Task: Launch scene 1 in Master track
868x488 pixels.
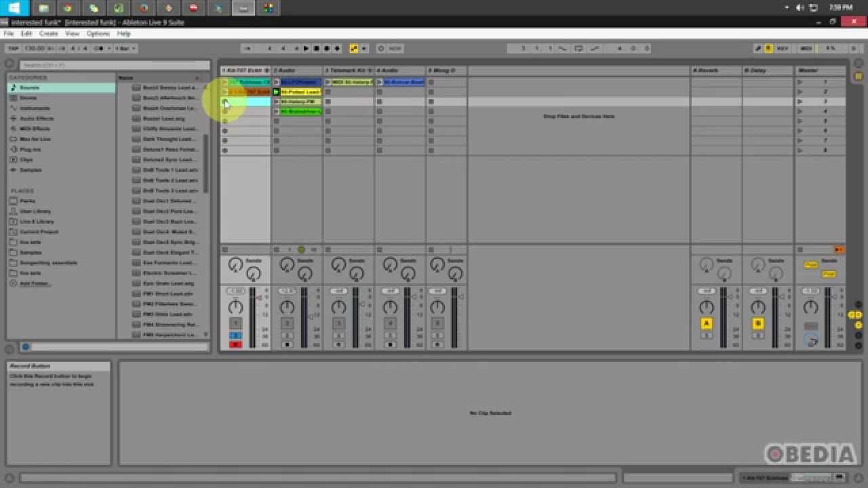Action: coord(800,82)
